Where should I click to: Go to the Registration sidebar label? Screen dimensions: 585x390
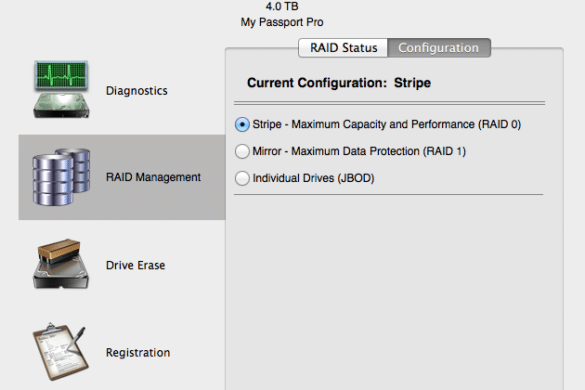pos(138,353)
